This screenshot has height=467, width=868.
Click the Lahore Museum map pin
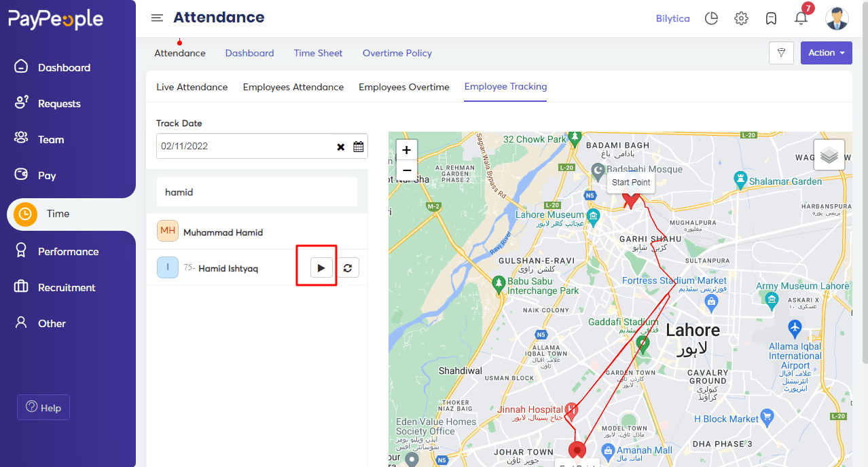pos(594,217)
